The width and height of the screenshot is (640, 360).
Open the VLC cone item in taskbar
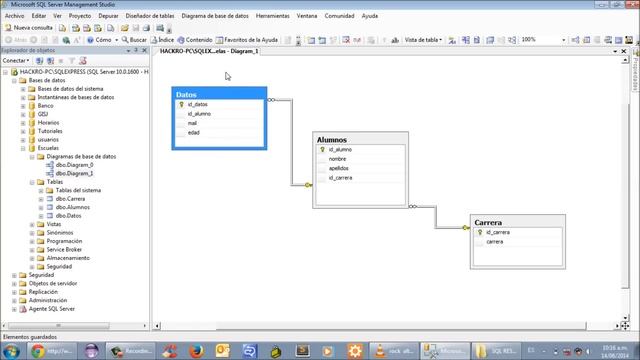tap(394, 351)
